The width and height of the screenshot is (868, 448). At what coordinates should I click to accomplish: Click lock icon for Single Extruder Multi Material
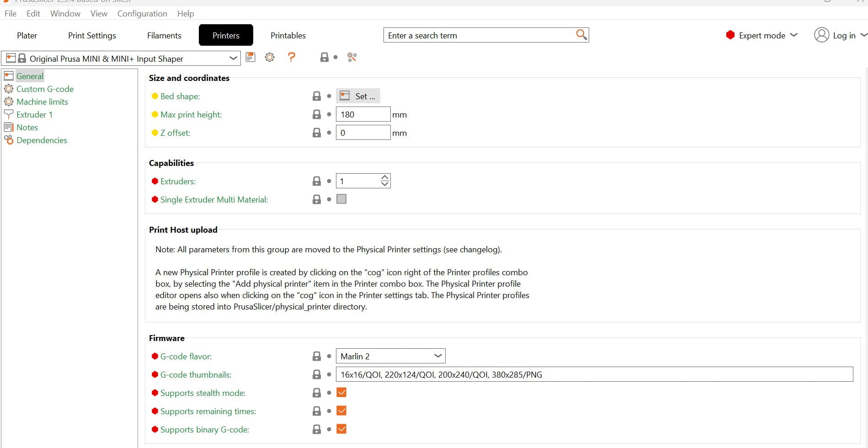316,199
